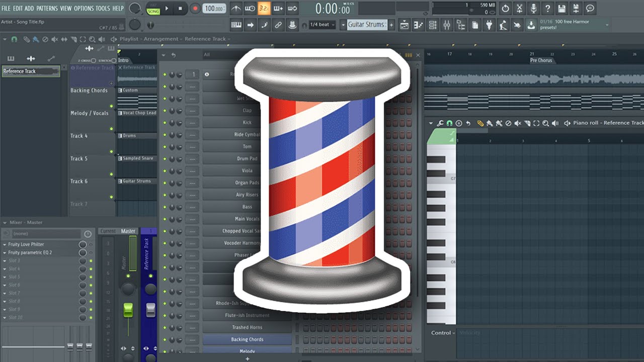Click the render/export save-as icon
The width and height of the screenshot is (644, 362).
click(576, 9)
